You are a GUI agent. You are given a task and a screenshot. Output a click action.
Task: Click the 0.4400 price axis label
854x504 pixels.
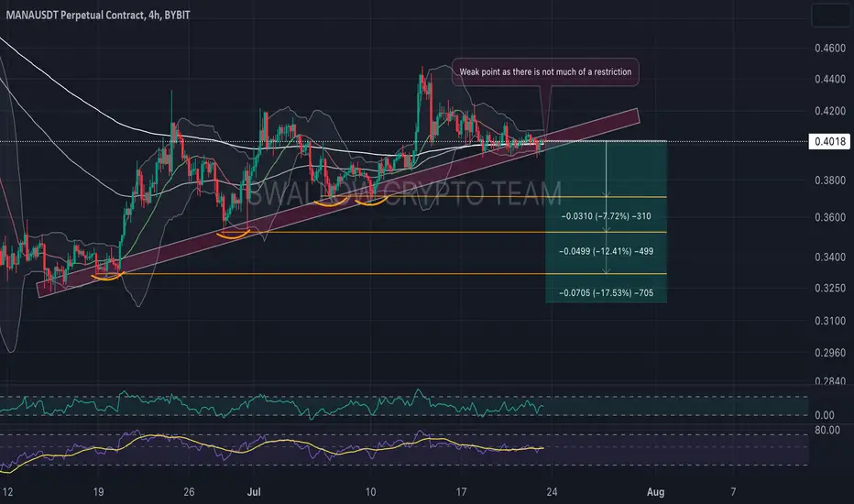tap(830, 79)
